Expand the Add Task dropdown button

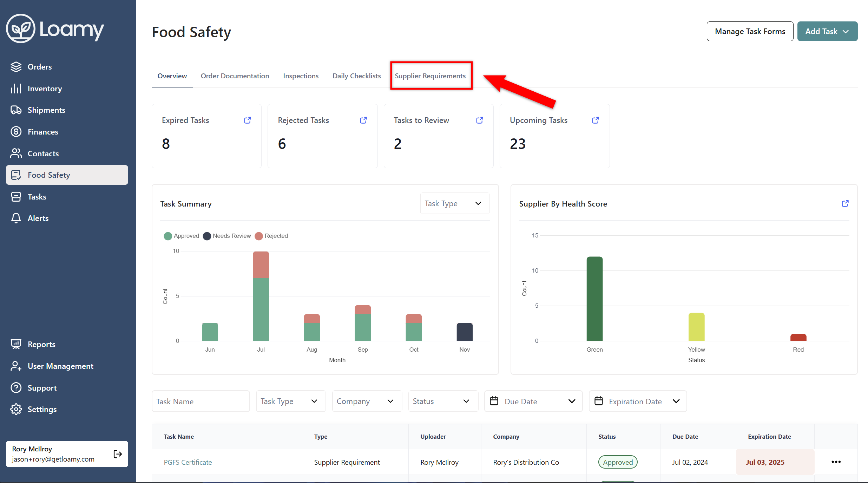(x=827, y=31)
